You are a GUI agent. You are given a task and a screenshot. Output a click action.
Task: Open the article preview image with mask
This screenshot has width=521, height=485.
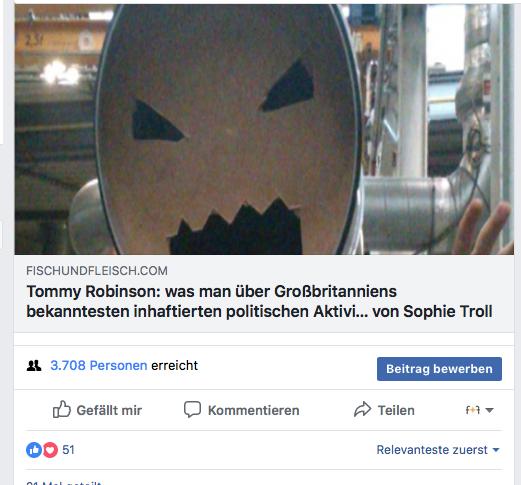[264, 129]
